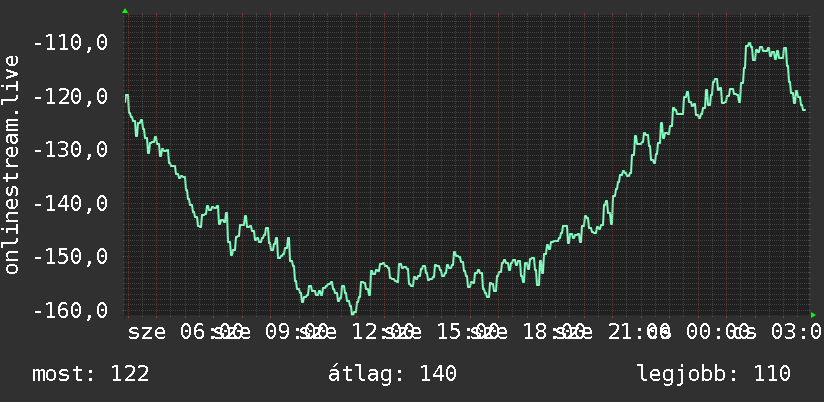Select the onlinestream.live vertical axis title
This screenshot has width=824, height=402.
point(11,164)
